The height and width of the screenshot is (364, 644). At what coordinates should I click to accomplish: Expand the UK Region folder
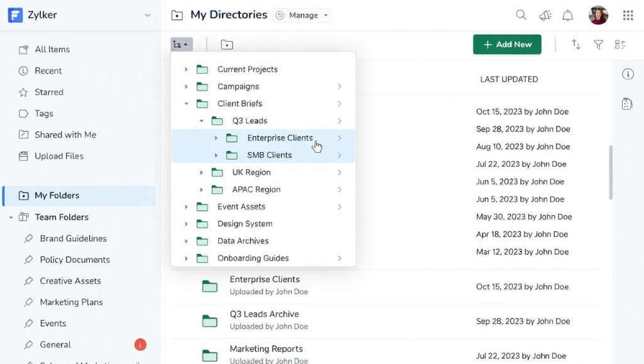coord(201,172)
